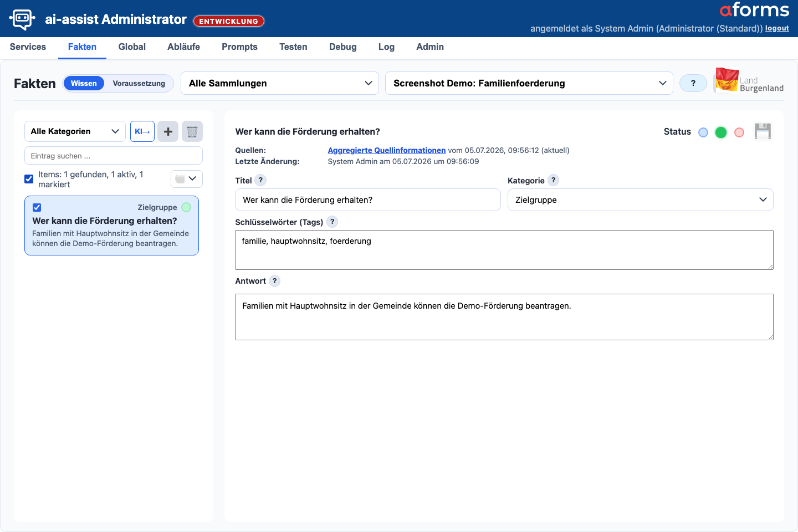Screen dimensions: 798x532
Task: Delete entries with the trash icon
Action: point(192,131)
